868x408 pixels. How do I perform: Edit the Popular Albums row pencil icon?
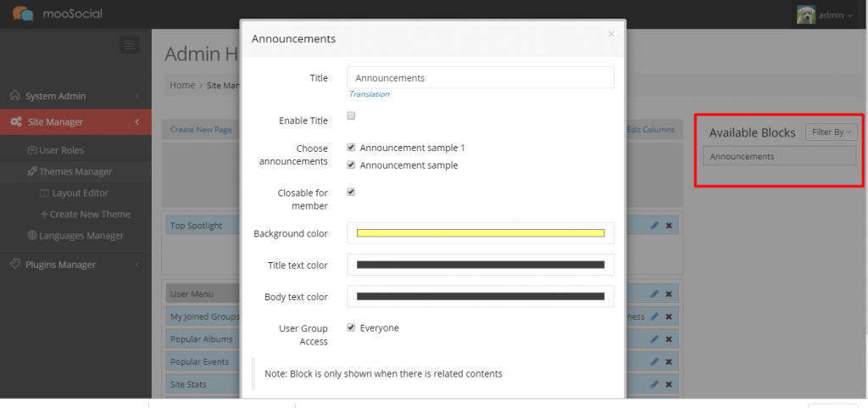pos(654,338)
